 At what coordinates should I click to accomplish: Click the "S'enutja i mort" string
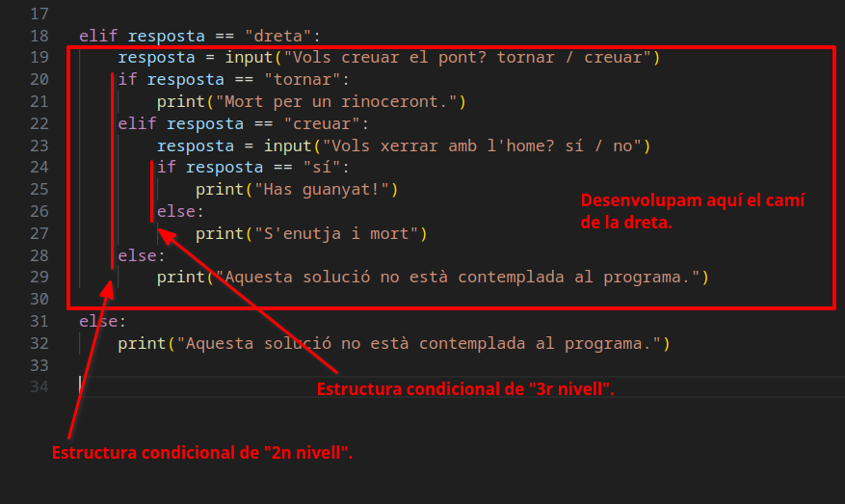click(336, 234)
